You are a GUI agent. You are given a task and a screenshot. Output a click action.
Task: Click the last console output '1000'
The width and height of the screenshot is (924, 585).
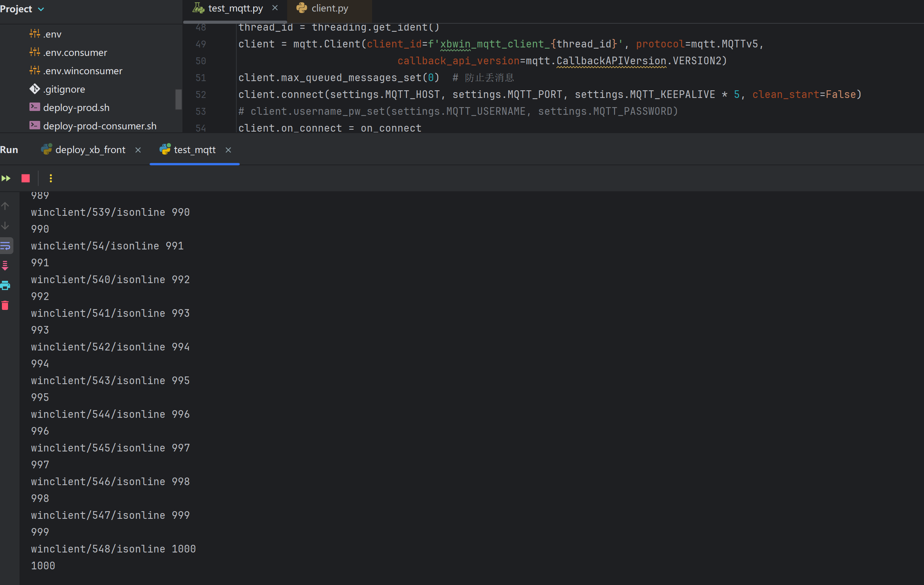(43, 566)
